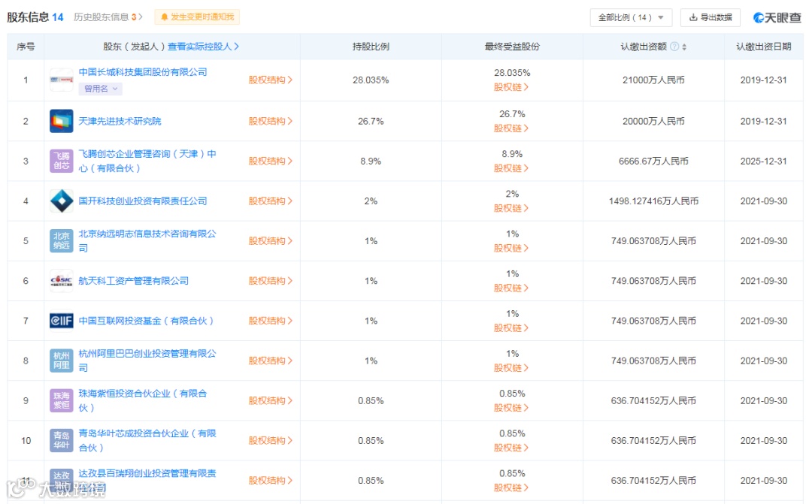Expand 股权结构 for 北京纳远明志
Viewport: 812px width, 504px height.
click(x=271, y=240)
